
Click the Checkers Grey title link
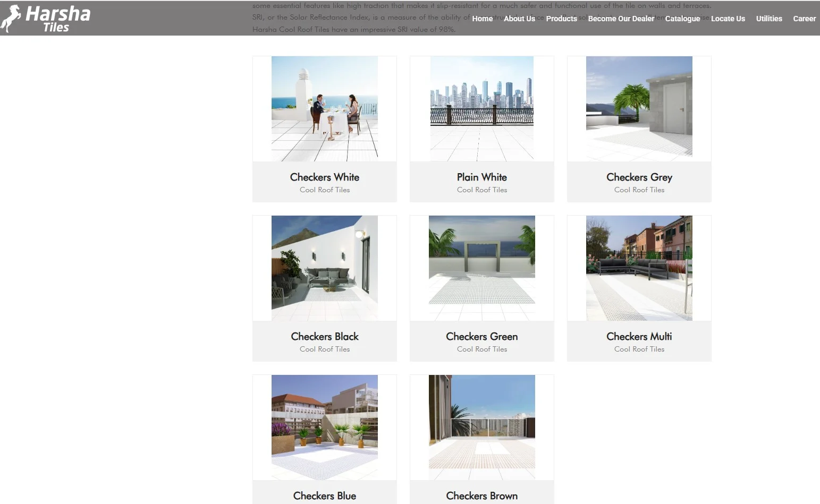(639, 177)
